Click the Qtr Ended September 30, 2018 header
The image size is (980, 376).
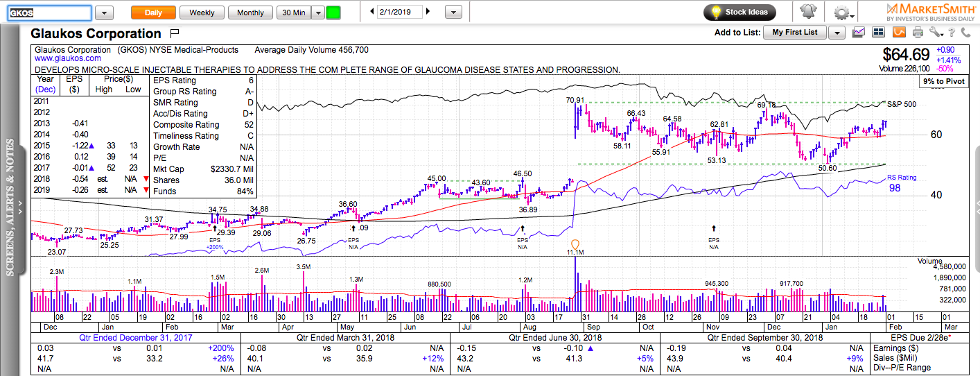[765, 338]
